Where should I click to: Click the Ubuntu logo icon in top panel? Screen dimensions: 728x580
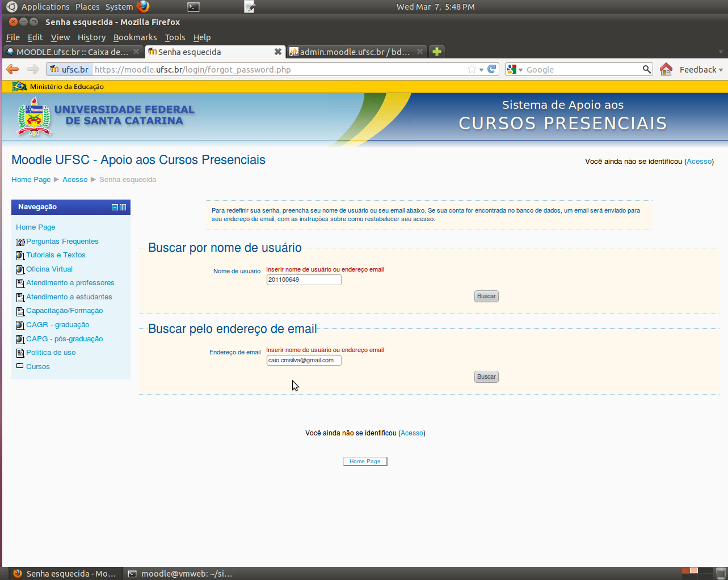pyautogui.click(x=12, y=7)
